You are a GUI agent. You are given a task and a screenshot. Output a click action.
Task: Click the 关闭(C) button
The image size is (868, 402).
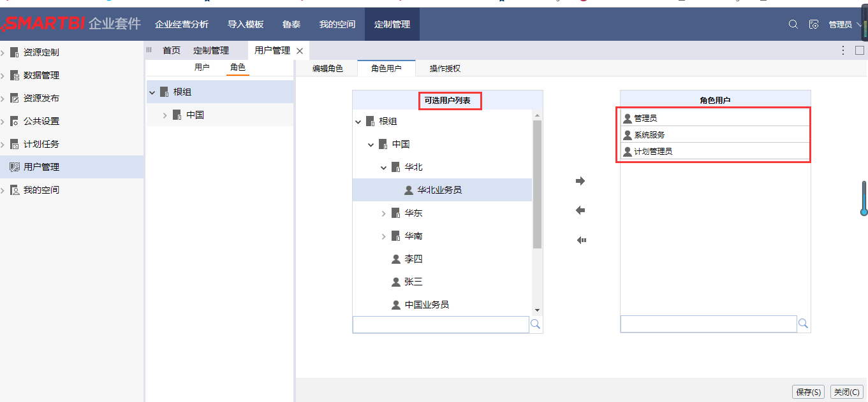(847, 392)
